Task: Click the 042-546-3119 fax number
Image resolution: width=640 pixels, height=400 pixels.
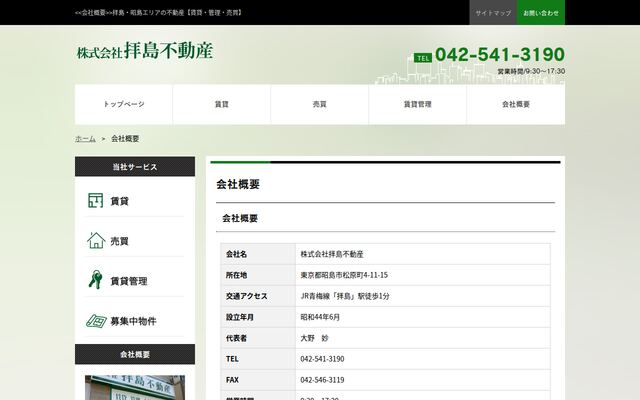Action: 322,380
